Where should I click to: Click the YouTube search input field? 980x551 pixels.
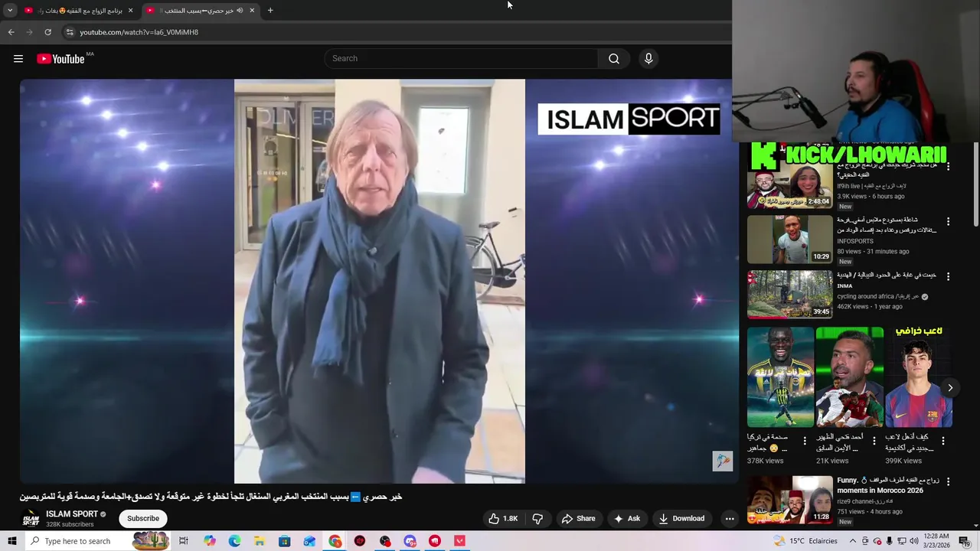click(x=462, y=59)
